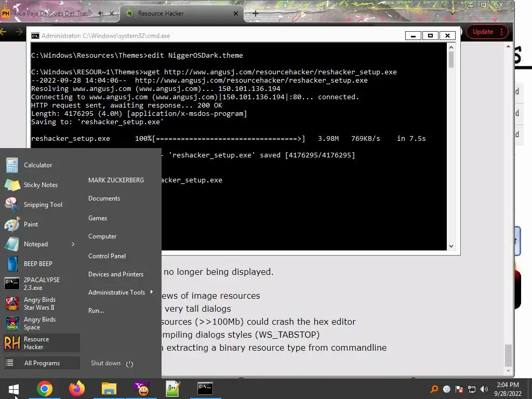
Task: Click the "Saving to: 'reshacker_setup.exe'" line
Action: pos(97,122)
